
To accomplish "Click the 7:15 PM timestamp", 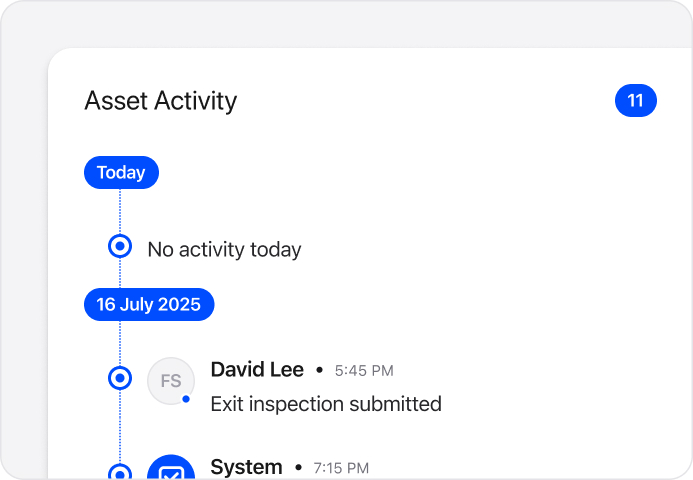I will tap(341, 468).
